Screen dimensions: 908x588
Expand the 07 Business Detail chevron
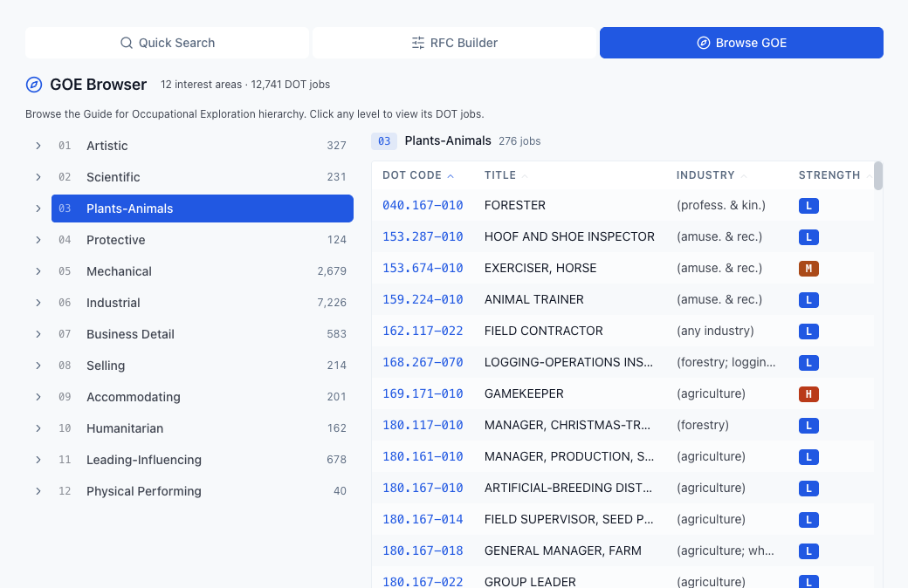point(38,334)
